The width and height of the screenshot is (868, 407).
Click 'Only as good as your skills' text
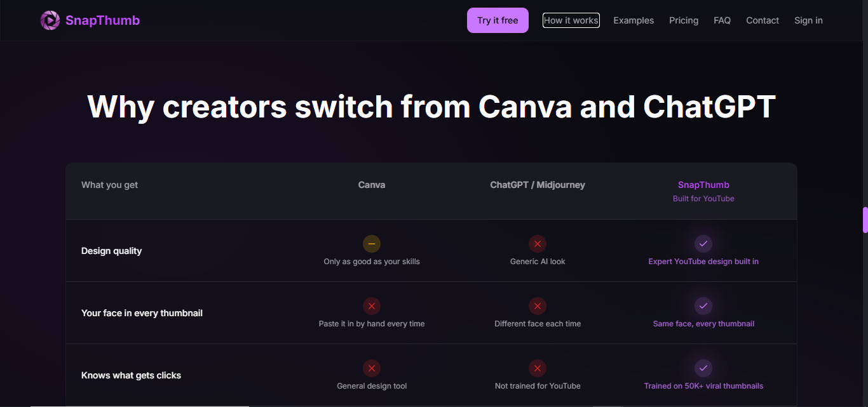coord(372,262)
